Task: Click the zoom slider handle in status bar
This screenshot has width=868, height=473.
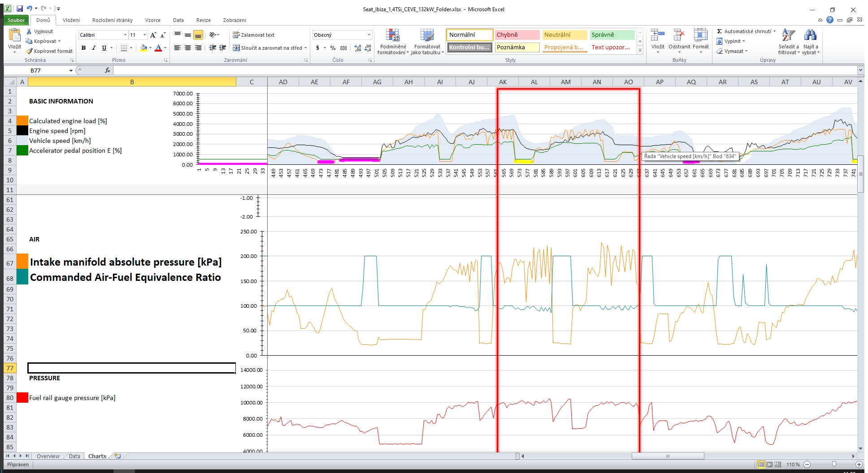Action: (x=834, y=464)
